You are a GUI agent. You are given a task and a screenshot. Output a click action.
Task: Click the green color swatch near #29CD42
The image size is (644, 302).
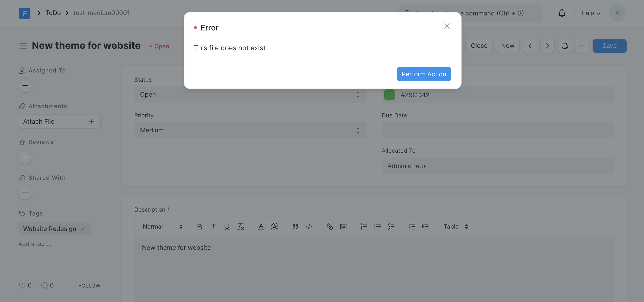(x=389, y=94)
